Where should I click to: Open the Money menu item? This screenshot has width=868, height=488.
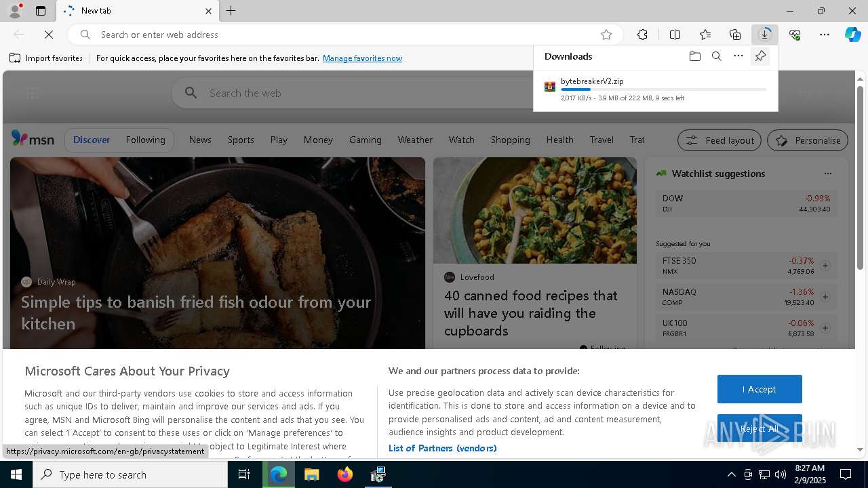tap(318, 140)
